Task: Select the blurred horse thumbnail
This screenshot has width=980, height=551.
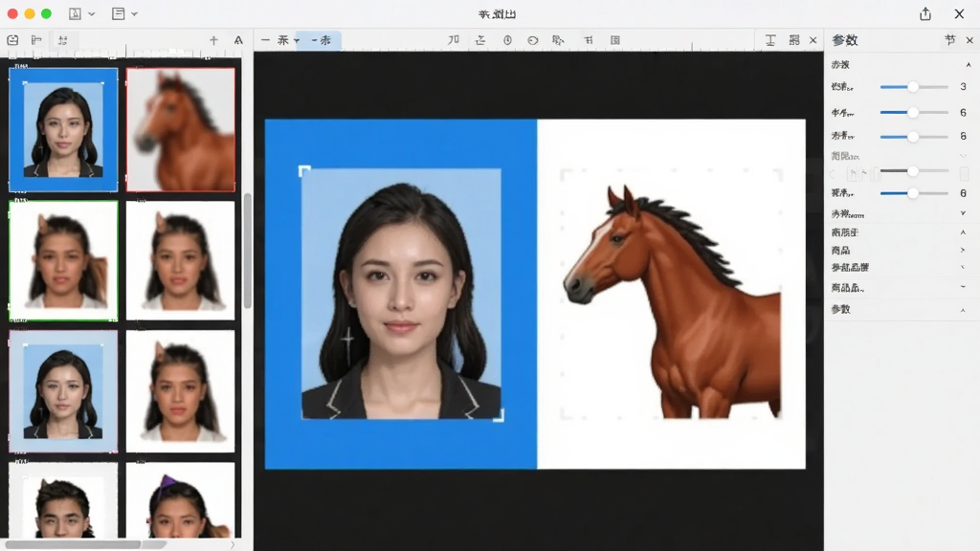Action: (181, 129)
